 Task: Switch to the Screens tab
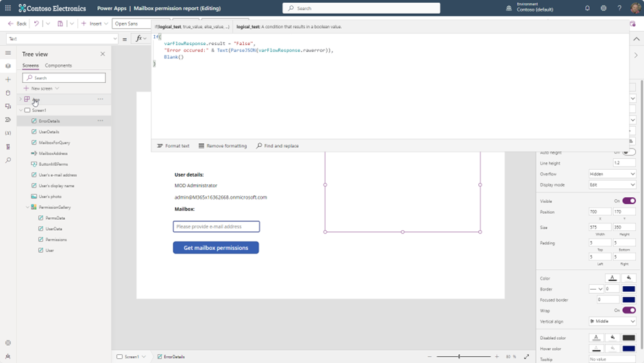point(30,65)
